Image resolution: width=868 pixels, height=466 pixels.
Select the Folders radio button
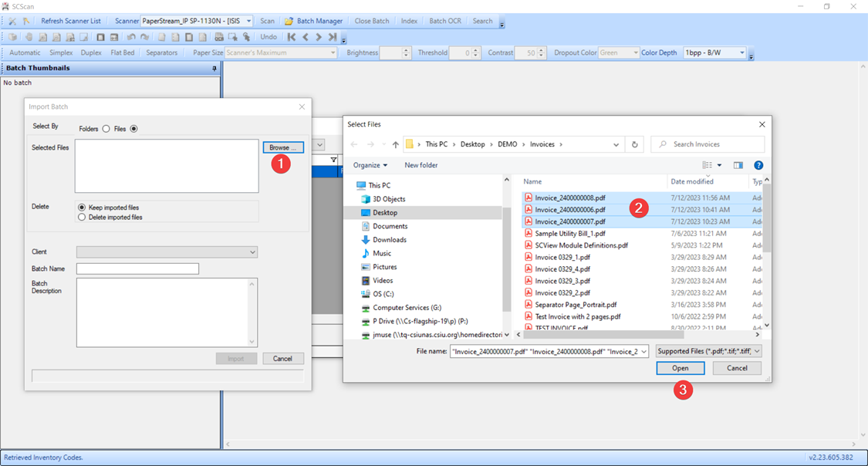(x=106, y=129)
